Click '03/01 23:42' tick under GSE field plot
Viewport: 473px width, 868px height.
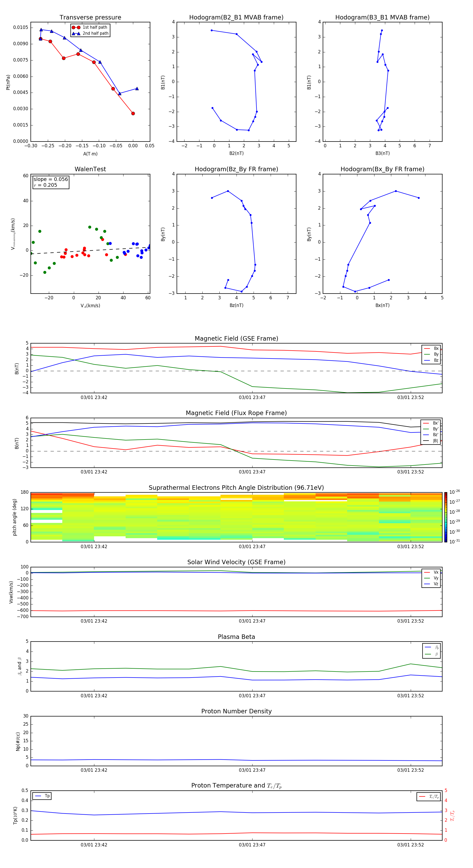tap(94, 398)
